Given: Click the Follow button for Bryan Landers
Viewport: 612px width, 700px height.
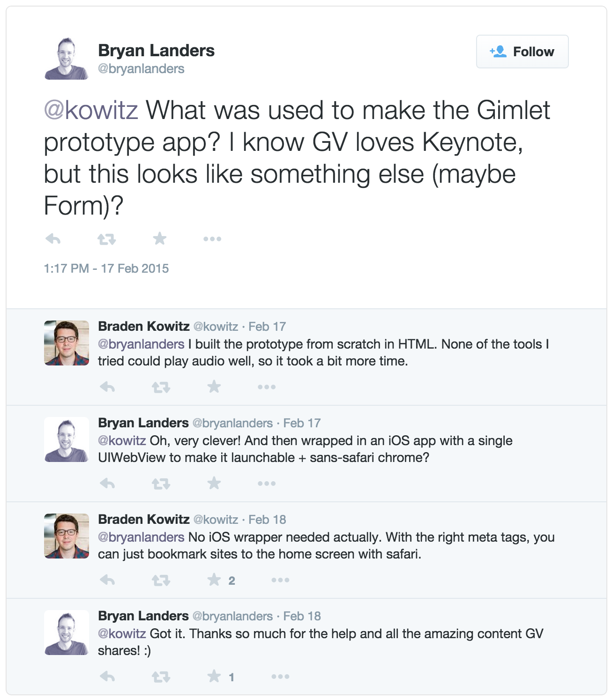Looking at the screenshot, I should pyautogui.click(x=522, y=52).
